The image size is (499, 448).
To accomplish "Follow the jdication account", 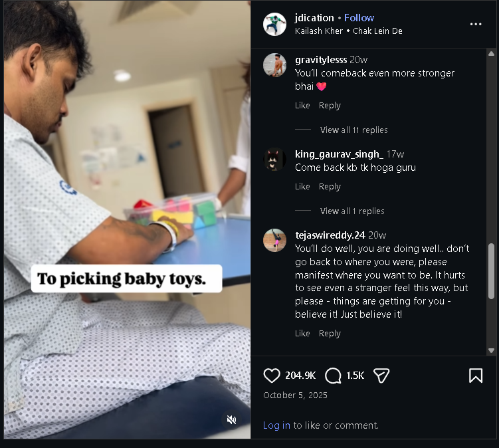I will coord(359,18).
